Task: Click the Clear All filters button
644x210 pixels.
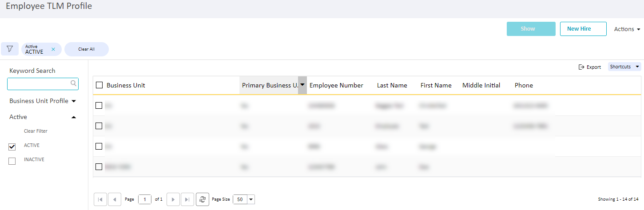Action: coord(86,49)
